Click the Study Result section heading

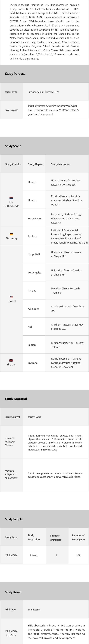point(13,592)
